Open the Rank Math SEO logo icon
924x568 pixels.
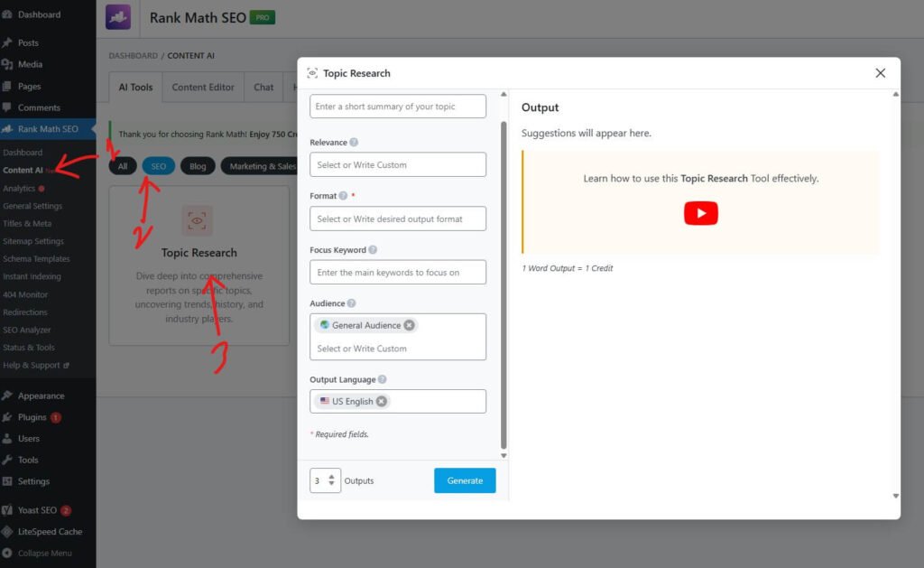(118, 17)
